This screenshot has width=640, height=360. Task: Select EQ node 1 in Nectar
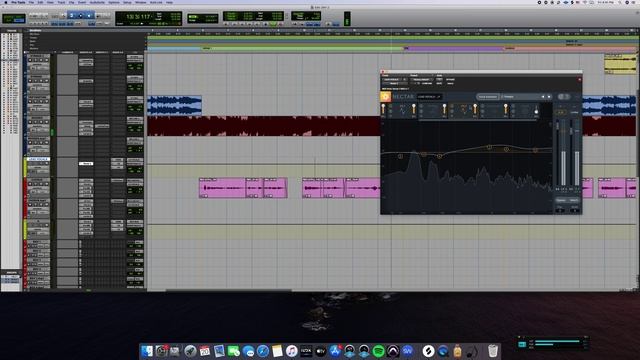[400, 156]
